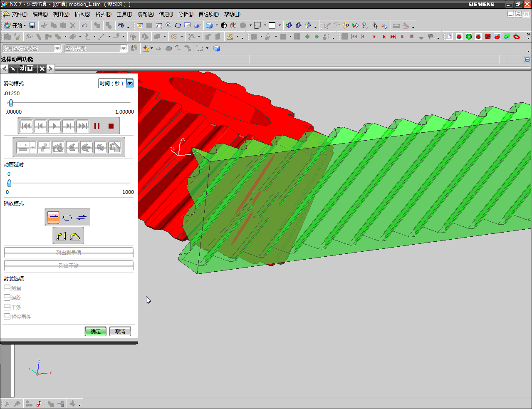Click the red torus icon in the toolbar

(x=517, y=37)
